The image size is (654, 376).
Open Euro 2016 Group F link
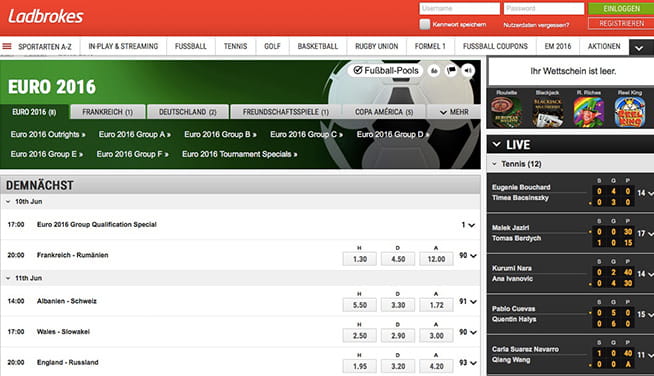click(x=132, y=154)
